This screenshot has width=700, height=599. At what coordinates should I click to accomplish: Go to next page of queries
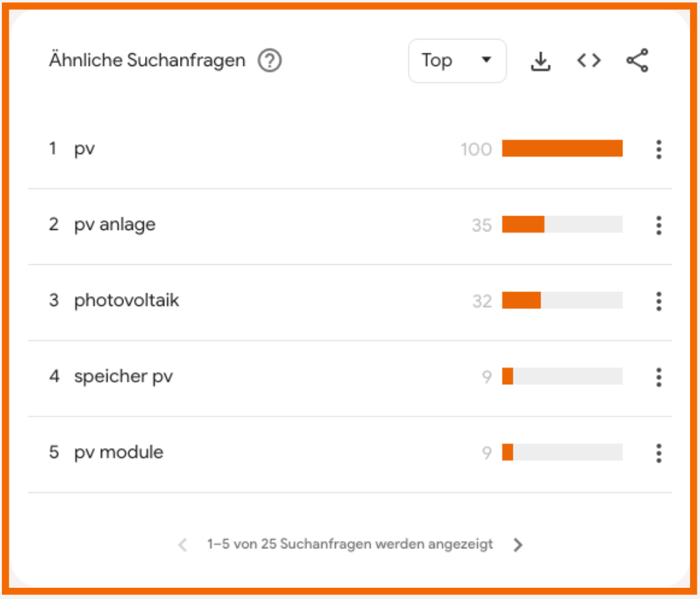coord(518,545)
